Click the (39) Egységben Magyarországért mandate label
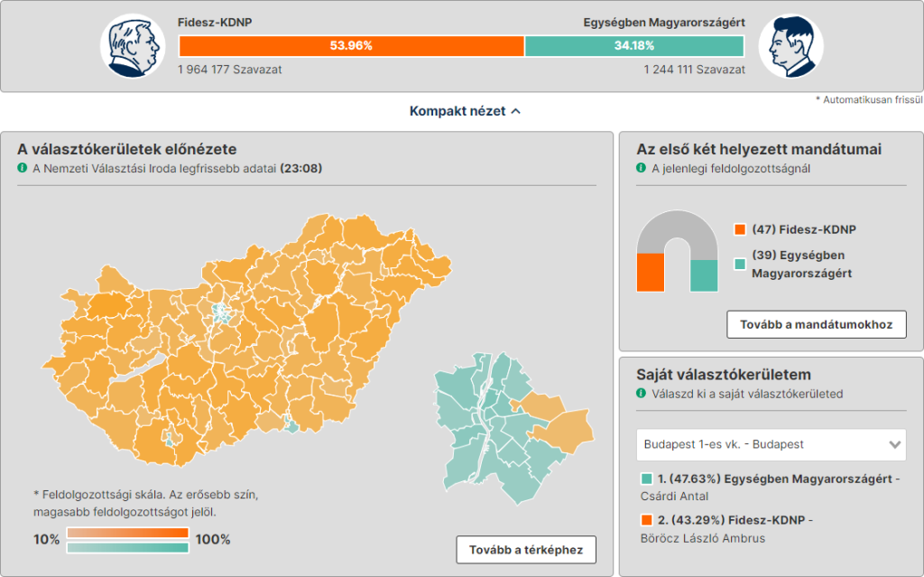Viewport: 924px width, 577px height. coord(802,265)
